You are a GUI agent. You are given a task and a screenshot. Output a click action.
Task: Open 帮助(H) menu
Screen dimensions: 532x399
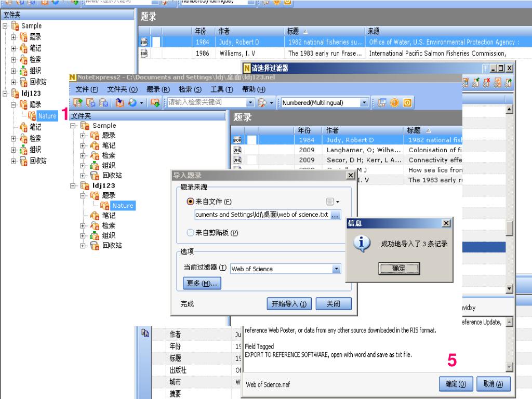tap(254, 89)
